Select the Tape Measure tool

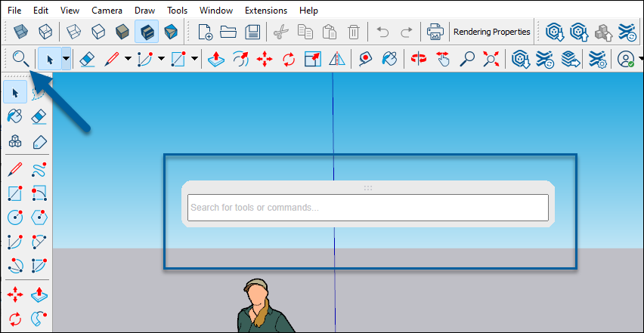(x=364, y=58)
